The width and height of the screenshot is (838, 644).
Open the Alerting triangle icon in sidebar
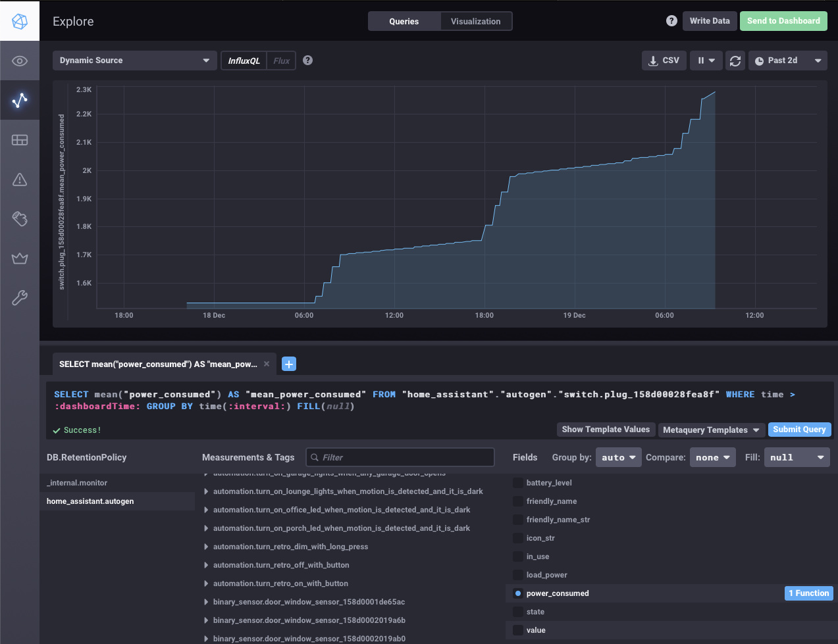20,180
